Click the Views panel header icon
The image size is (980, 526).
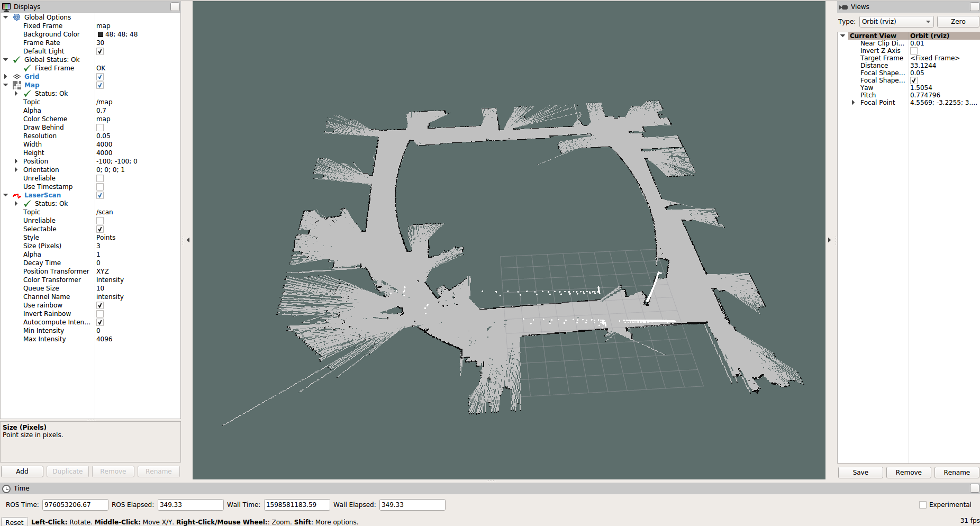click(x=842, y=6)
